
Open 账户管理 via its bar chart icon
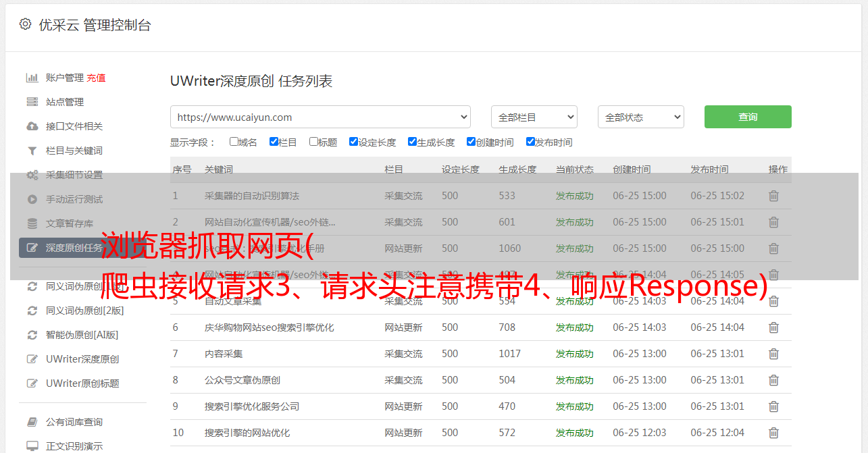pos(32,78)
